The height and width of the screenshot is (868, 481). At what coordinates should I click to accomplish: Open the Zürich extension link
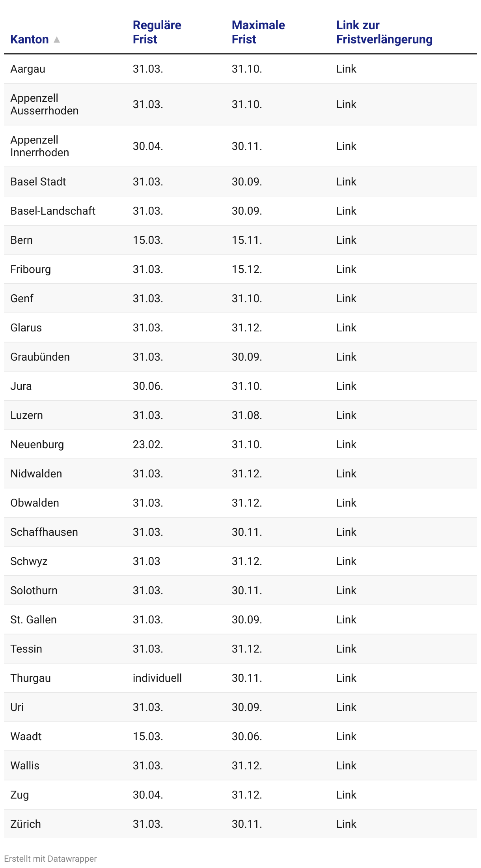point(346,824)
